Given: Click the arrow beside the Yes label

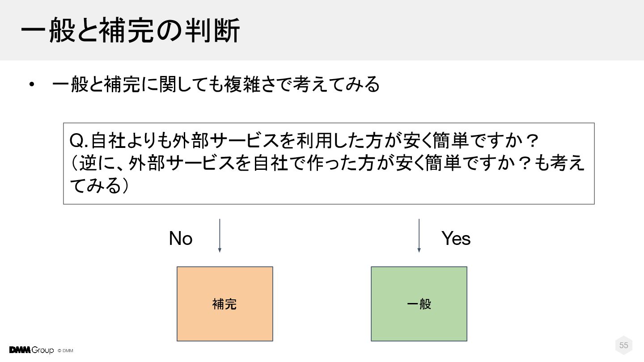Looking at the screenshot, I should click(419, 236).
